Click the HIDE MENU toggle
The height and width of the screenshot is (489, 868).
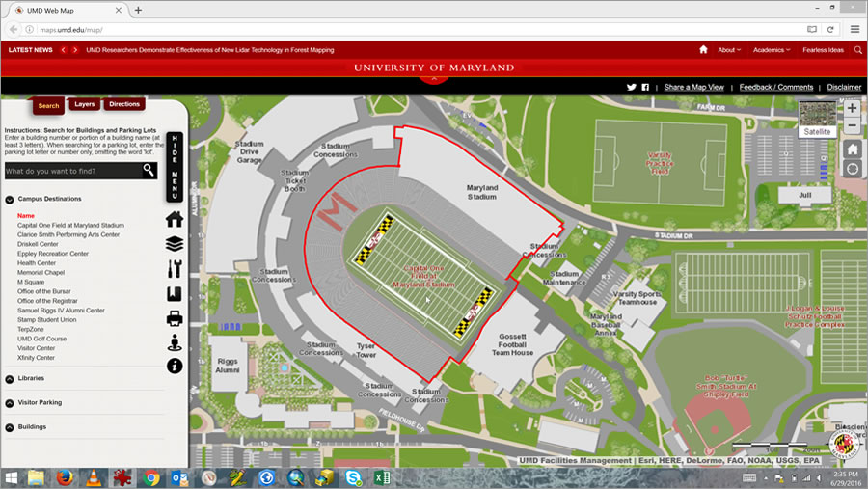pyautogui.click(x=175, y=167)
